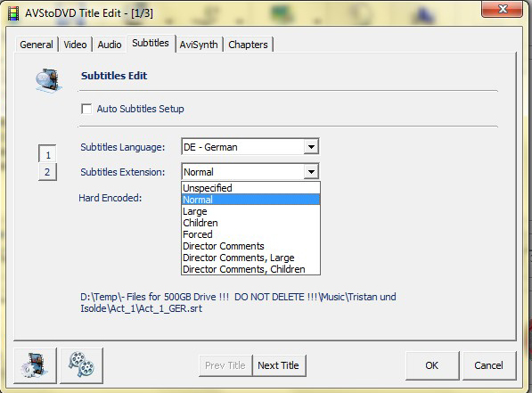Confirm with the OK button

[x=432, y=365]
